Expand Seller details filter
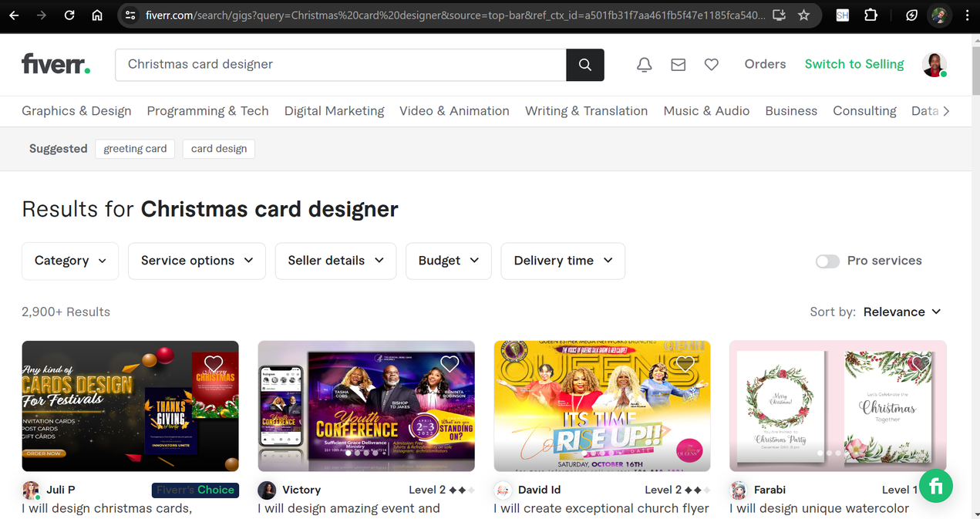This screenshot has width=980, height=519. 335,261
